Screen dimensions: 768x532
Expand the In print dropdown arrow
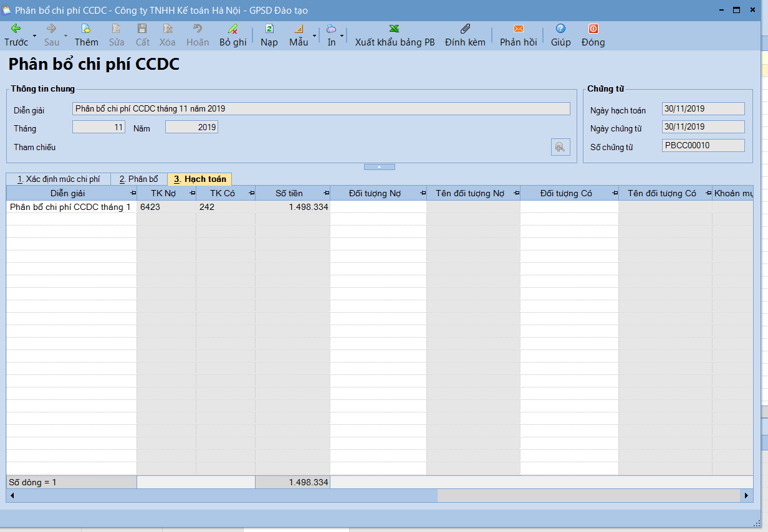(342, 36)
